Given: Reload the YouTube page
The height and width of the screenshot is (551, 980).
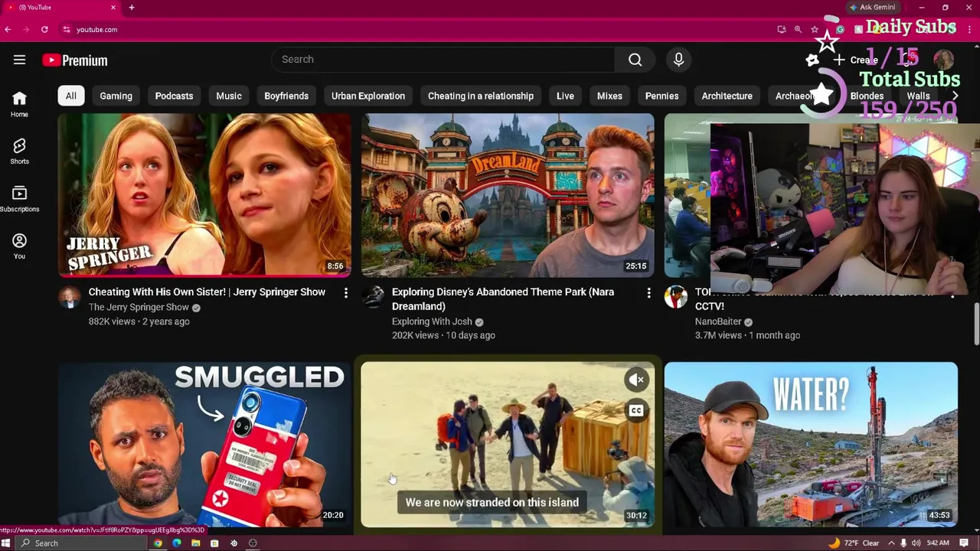Looking at the screenshot, I should click(44, 29).
